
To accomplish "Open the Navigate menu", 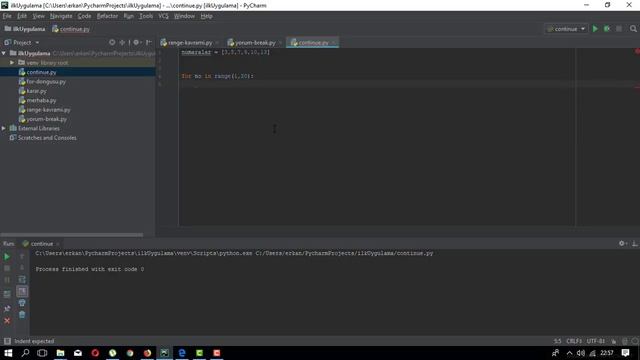I will click(61, 16).
